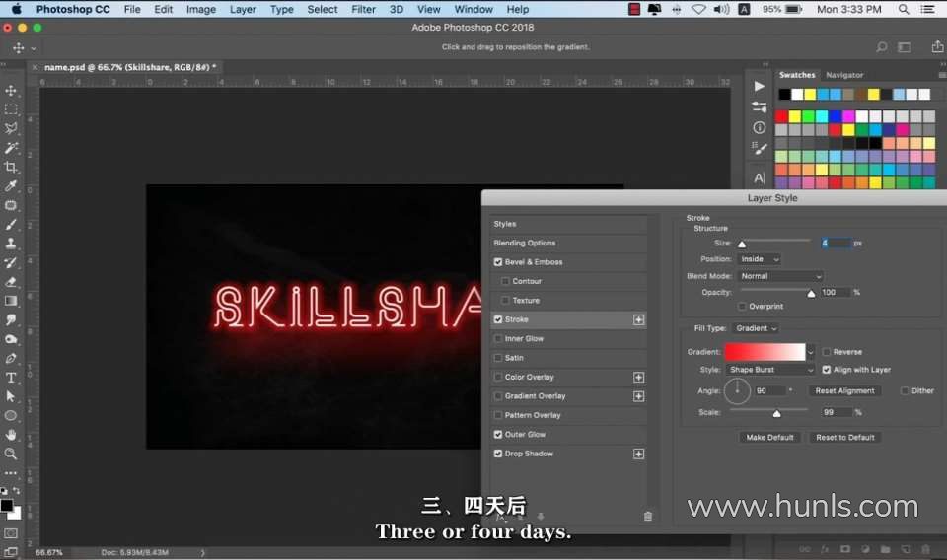947x560 pixels.
Task: Select the Lasso tool
Action: tap(11, 128)
